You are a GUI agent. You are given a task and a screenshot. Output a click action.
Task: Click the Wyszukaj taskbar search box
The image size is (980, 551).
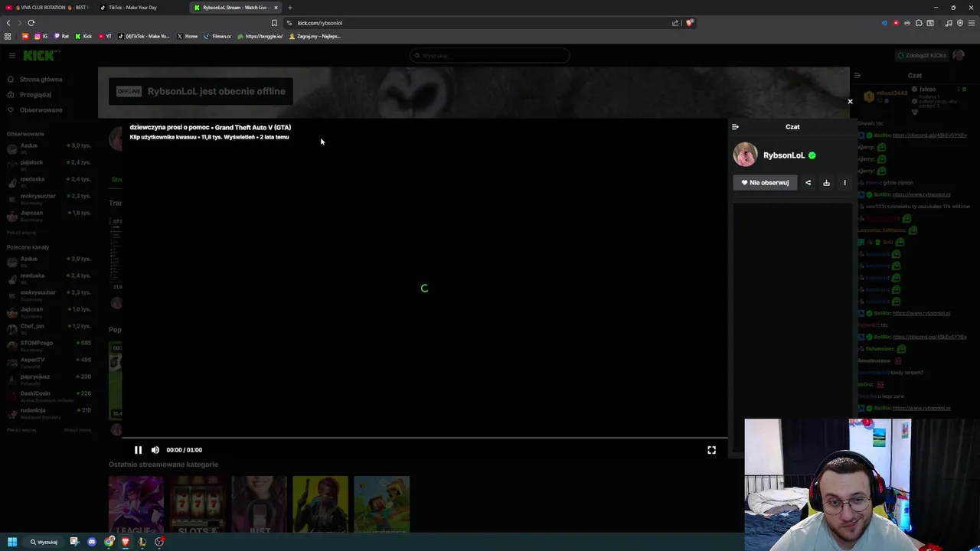pos(44,542)
